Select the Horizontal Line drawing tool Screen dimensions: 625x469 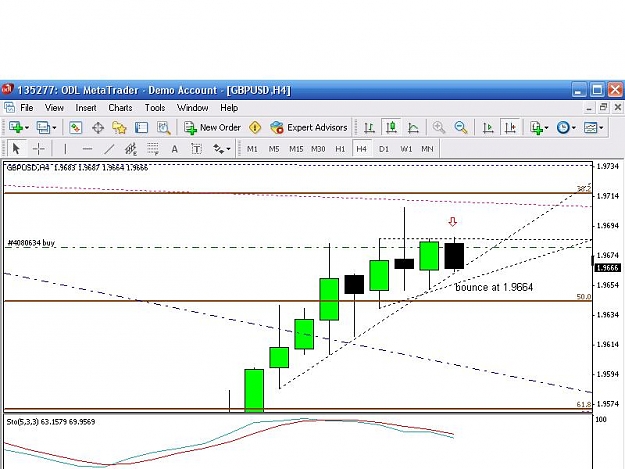click(87, 149)
